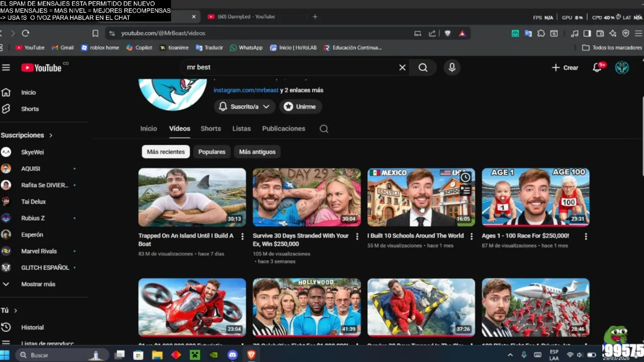Filter videos by Populares chip
The width and height of the screenshot is (644, 362).
pyautogui.click(x=212, y=152)
